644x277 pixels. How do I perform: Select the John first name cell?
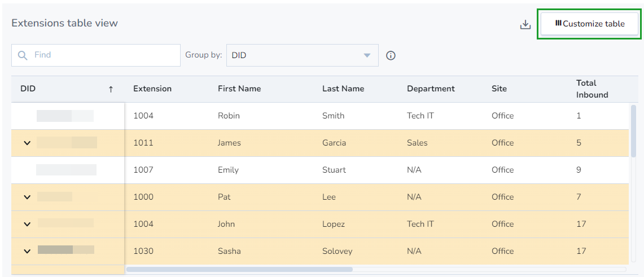[227, 224]
